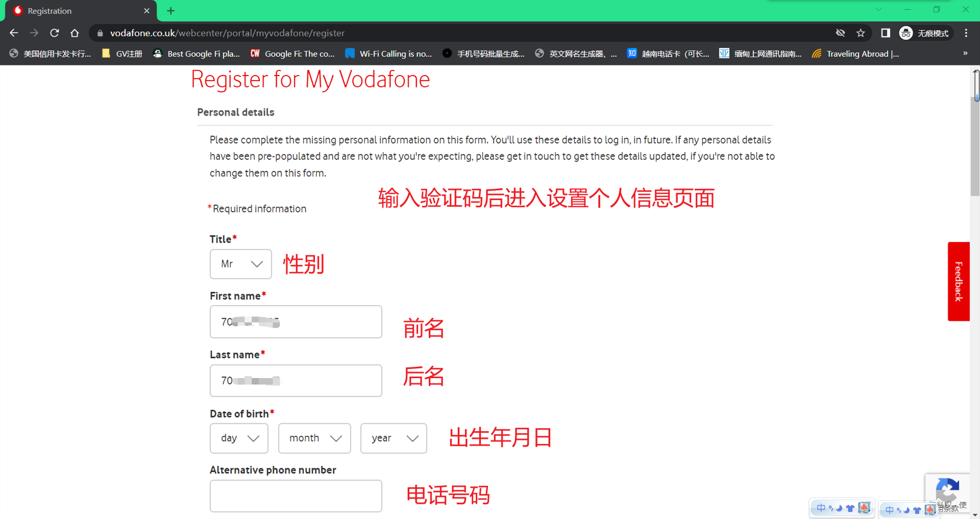Screen dimensions: 980x519
Task: Bookmark this page with the star icon
Action: [x=861, y=33]
